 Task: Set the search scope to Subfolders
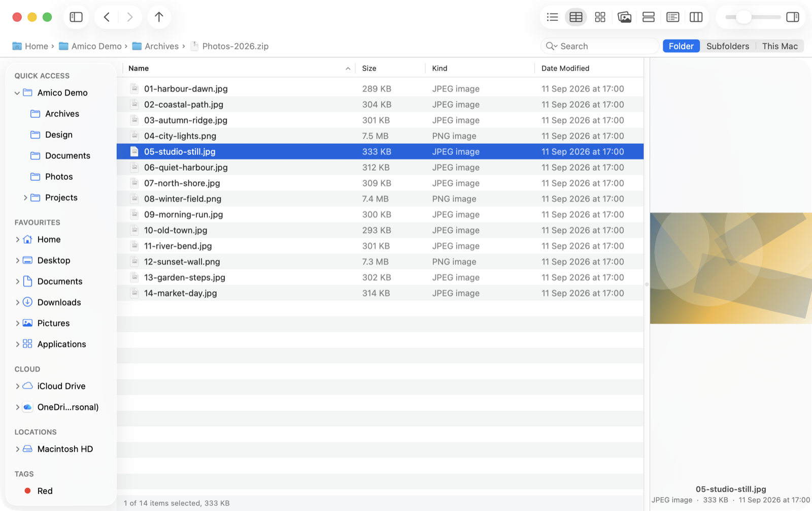click(x=727, y=46)
